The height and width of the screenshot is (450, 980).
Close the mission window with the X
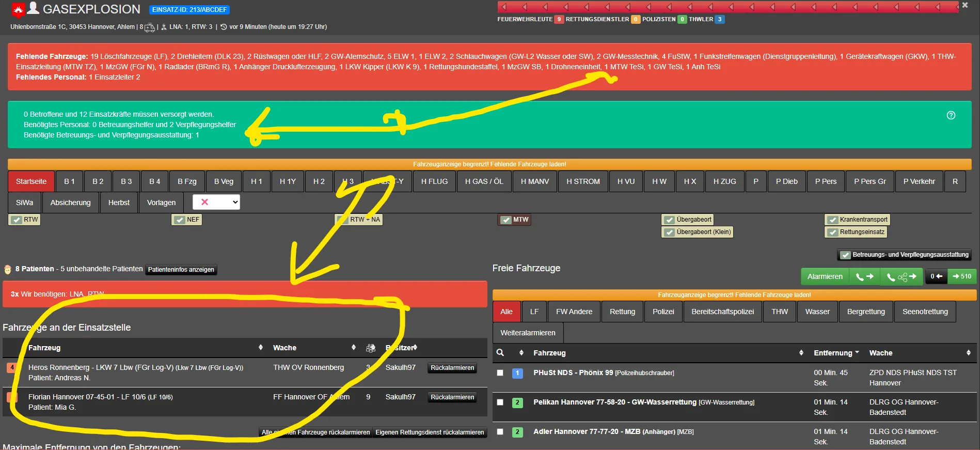tap(965, 5)
